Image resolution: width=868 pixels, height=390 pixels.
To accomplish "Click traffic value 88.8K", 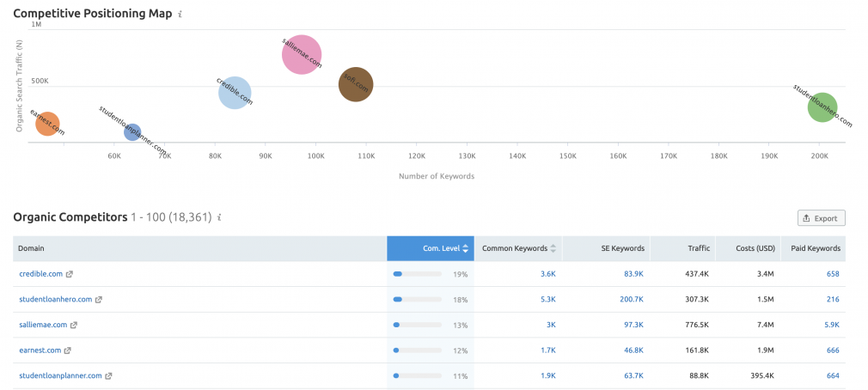I will point(700,375).
